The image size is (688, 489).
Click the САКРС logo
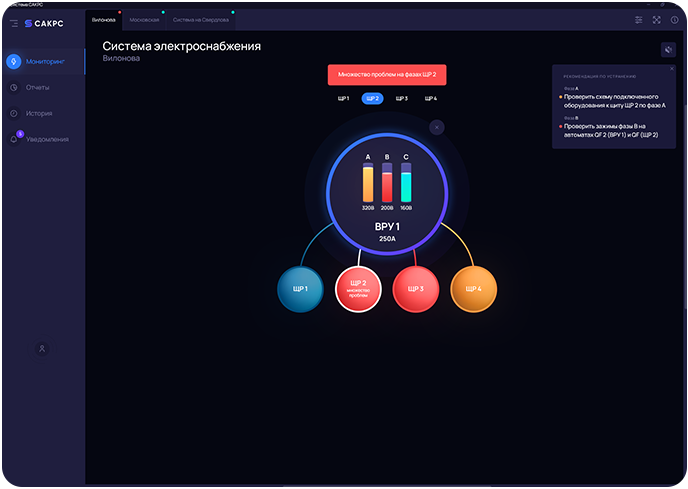pyautogui.click(x=46, y=22)
